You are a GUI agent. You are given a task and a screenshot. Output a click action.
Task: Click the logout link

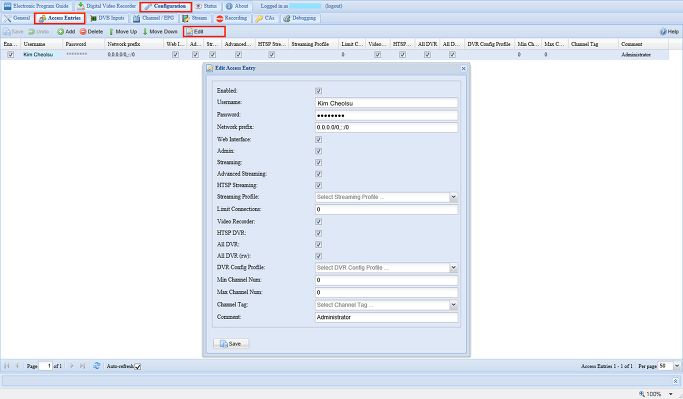click(334, 6)
